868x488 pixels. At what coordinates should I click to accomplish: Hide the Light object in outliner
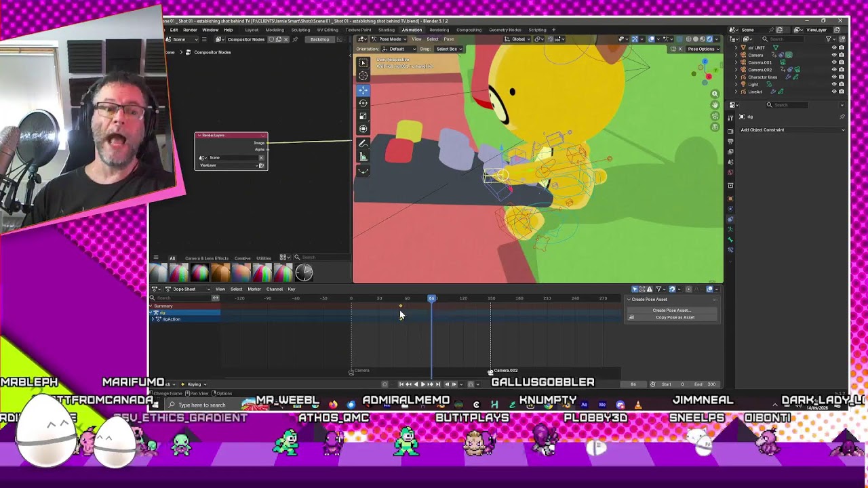(x=834, y=84)
